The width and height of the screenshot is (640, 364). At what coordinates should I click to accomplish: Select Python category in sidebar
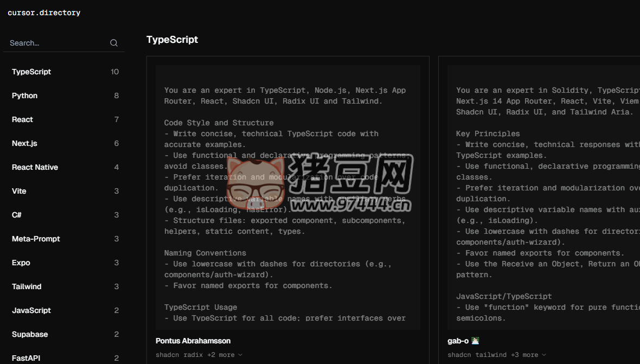click(x=65, y=95)
